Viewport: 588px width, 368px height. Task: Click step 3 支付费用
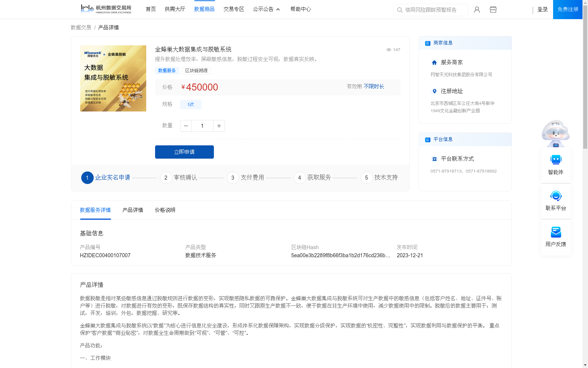point(245,178)
